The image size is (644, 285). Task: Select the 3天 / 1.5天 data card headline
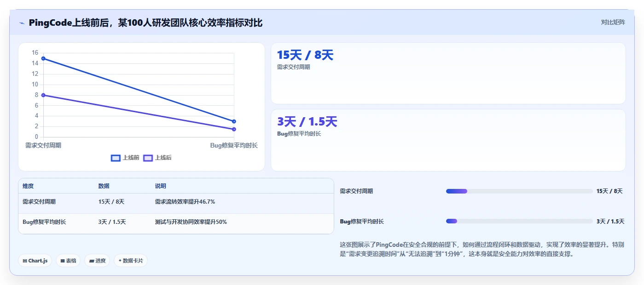coord(307,122)
